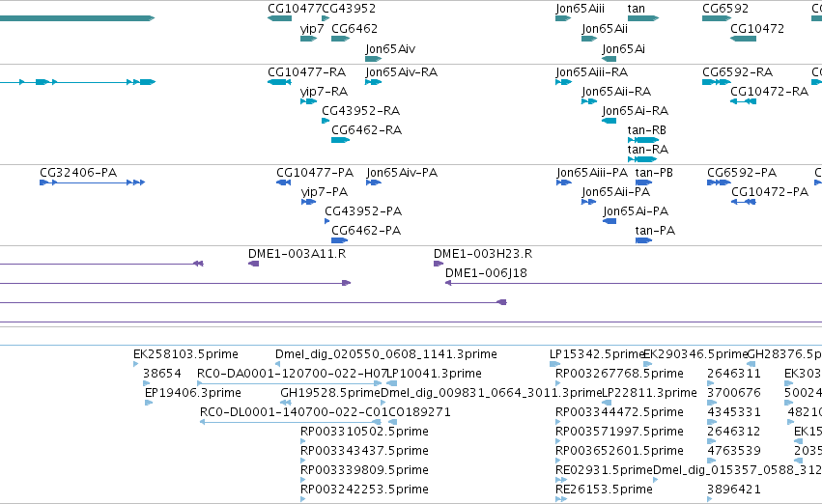Click the EP19406.3prime EST label
Image resolution: width=822 pixels, height=504 pixels.
(193, 393)
